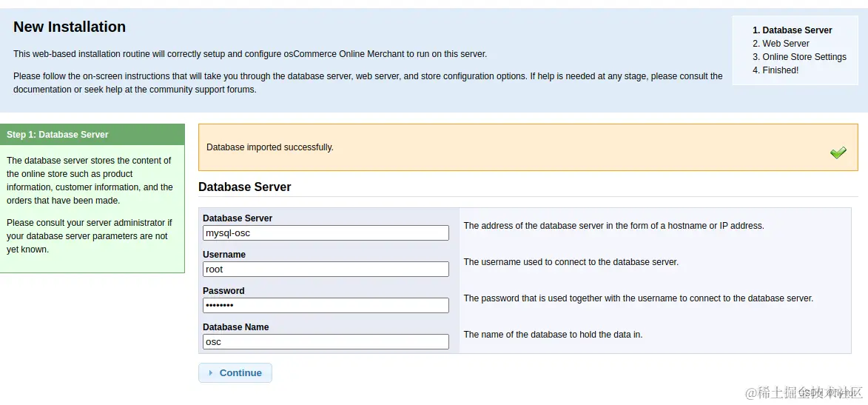Click the Database Server section heading
The height and width of the screenshot is (405, 868).
point(245,187)
